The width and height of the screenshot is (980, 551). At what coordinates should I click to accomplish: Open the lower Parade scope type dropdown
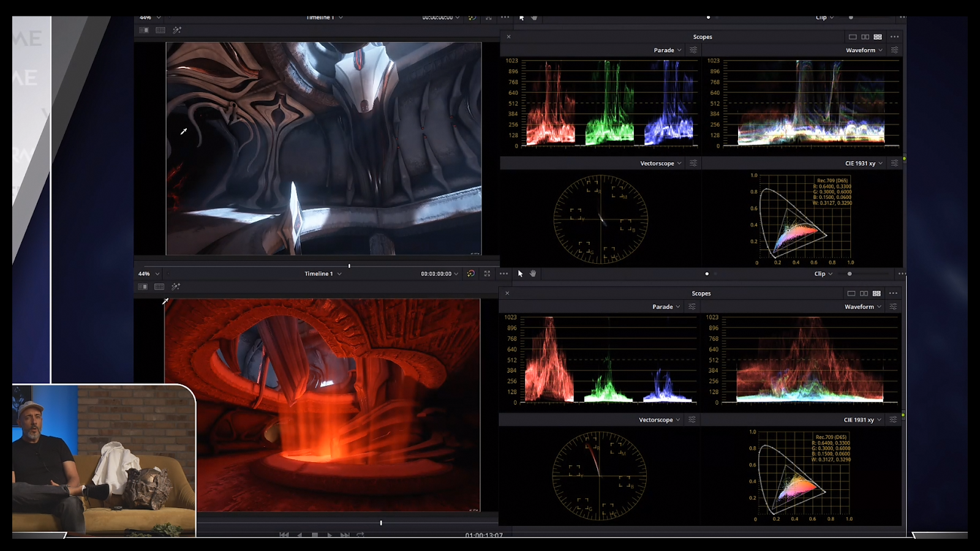pyautogui.click(x=666, y=307)
